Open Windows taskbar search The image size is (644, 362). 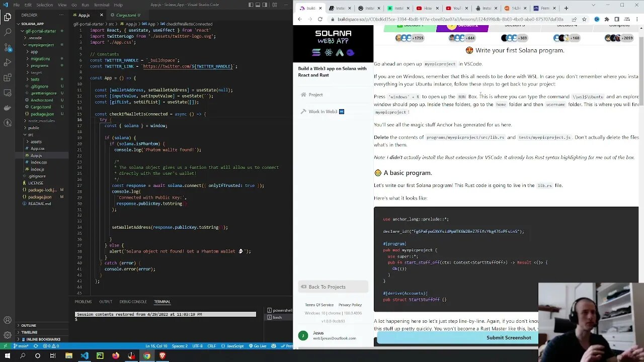coord(22,356)
